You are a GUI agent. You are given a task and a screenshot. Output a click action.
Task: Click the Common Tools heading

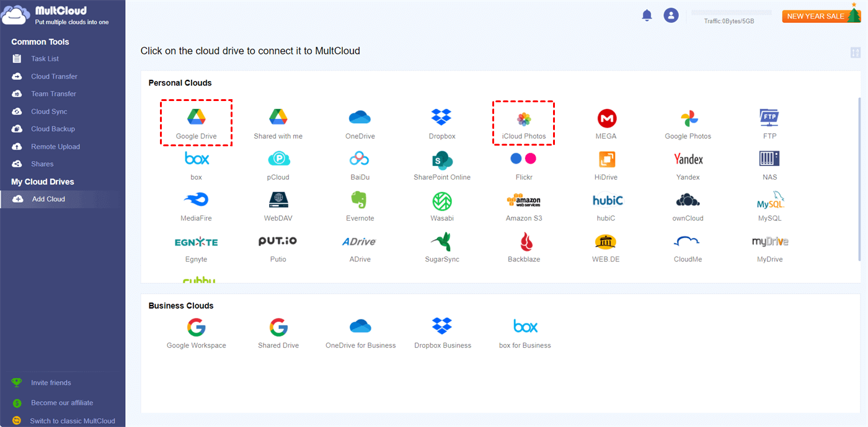click(x=40, y=42)
